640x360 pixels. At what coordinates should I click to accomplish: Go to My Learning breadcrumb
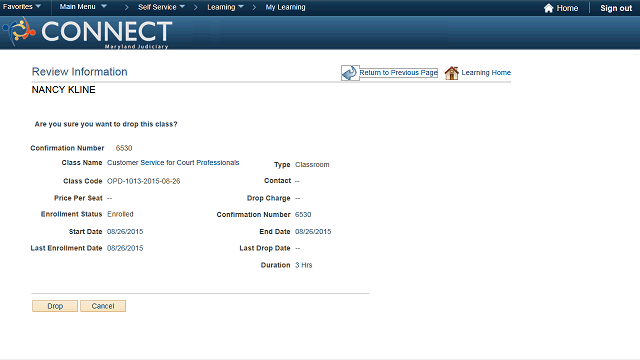pos(285,7)
